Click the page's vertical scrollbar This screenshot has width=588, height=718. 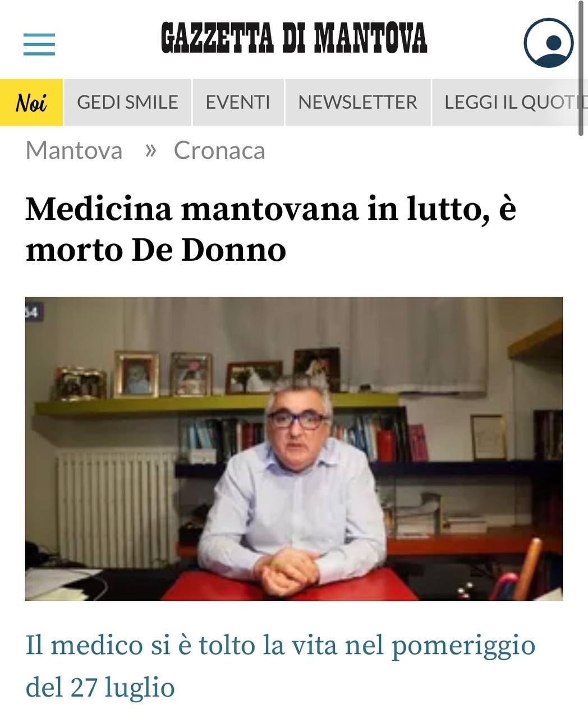pyautogui.click(x=582, y=67)
